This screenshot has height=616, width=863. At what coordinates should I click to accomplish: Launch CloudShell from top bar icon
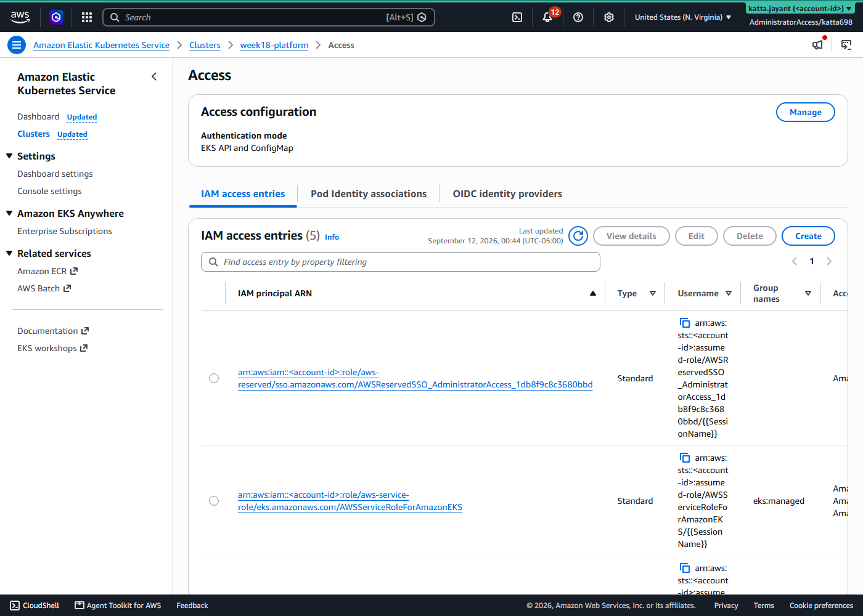517,17
